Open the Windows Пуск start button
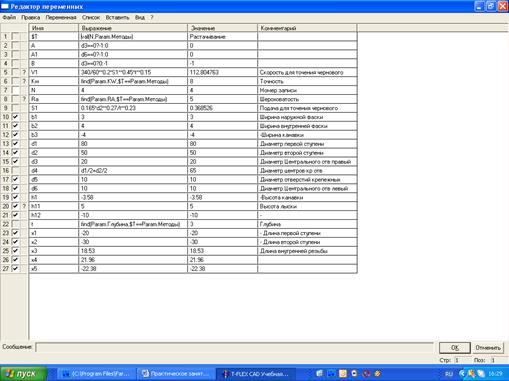Screen dimensions: 509x381 pos(23,374)
